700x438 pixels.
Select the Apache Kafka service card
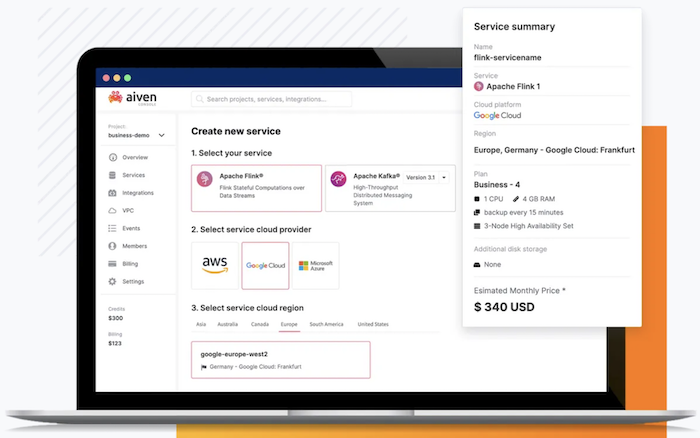click(390, 188)
